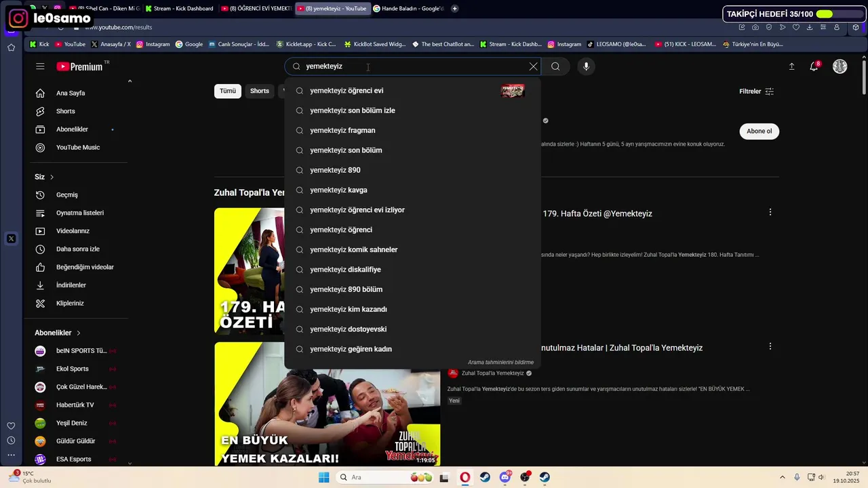Switch to ÖĞRENCİ EVİ YEMEKTE browser tab
The image size is (868, 488).
coord(256,9)
